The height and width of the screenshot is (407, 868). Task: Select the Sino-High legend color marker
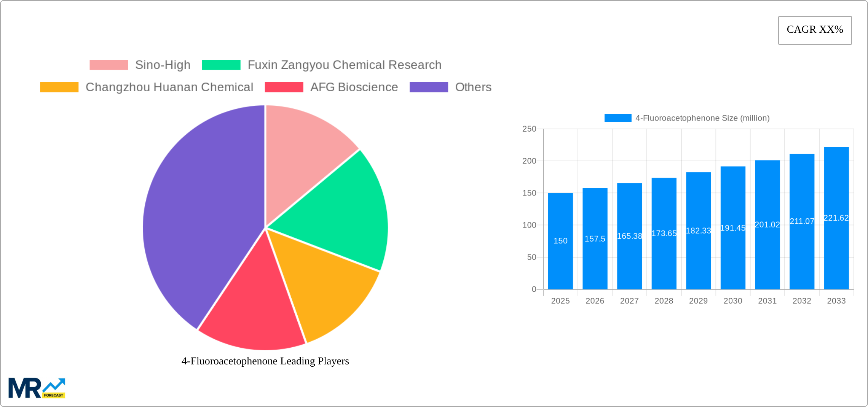click(110, 65)
